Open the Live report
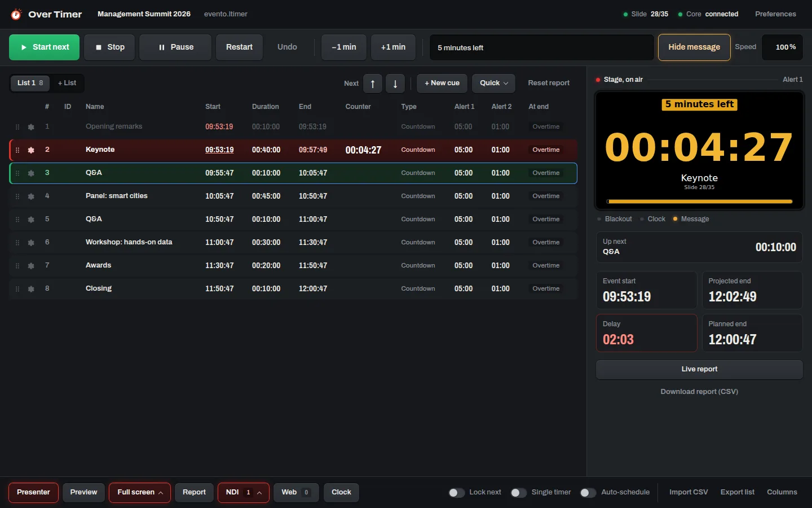 click(x=699, y=370)
